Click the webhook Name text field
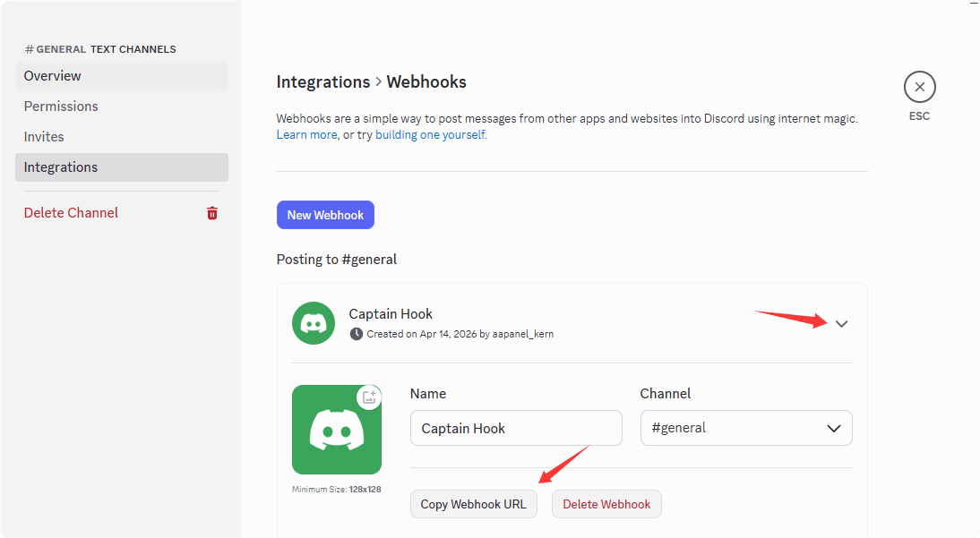This screenshot has height=538, width=980. pyautogui.click(x=516, y=428)
